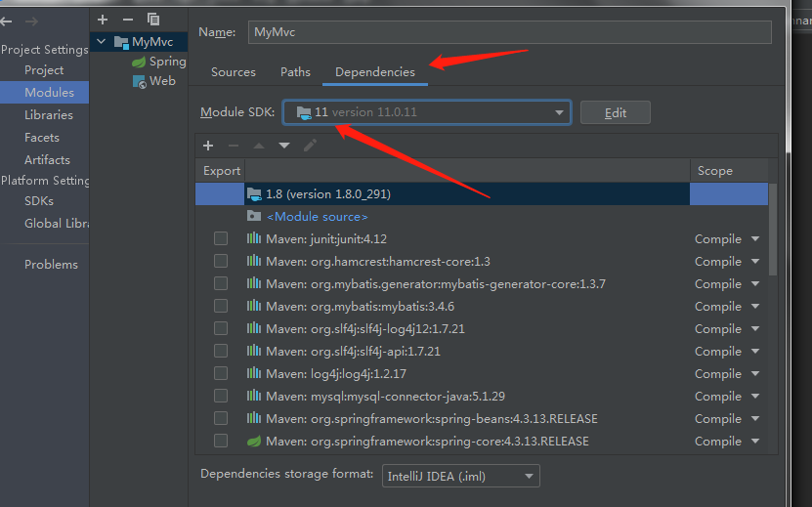Select the 1.8 (version 1.8.0_291) row

pyautogui.click(x=482, y=193)
